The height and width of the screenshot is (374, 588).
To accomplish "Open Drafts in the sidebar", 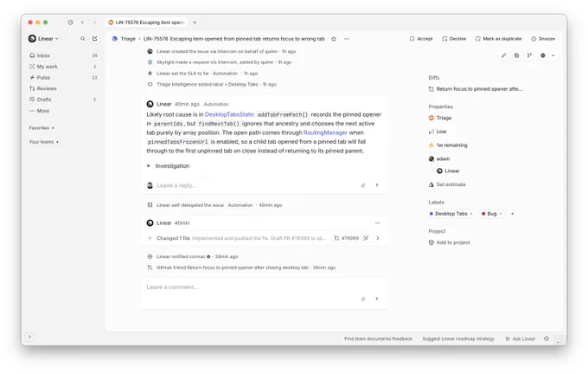I will tap(63, 100).
